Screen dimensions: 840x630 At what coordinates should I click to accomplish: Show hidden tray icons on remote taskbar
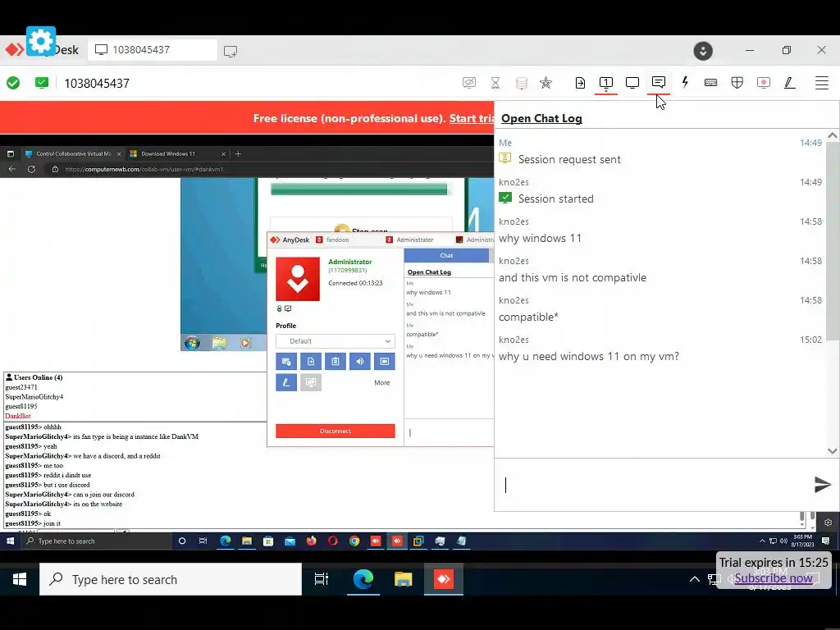point(762,541)
